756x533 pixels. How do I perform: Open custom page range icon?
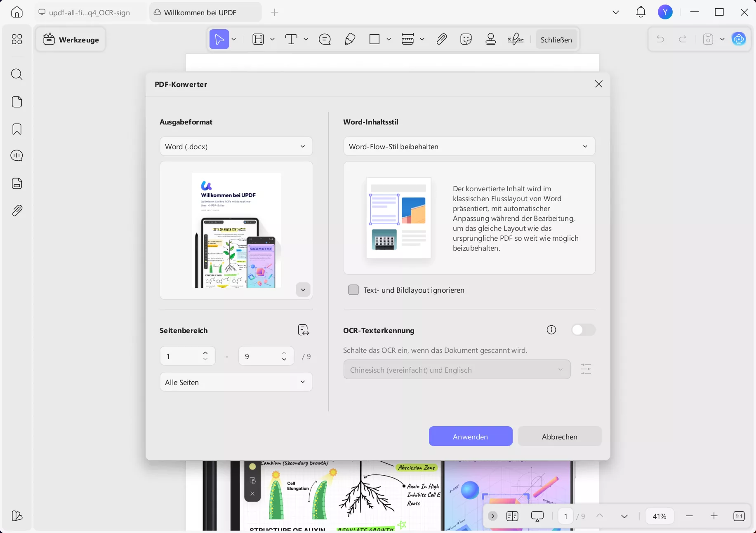[x=304, y=330]
